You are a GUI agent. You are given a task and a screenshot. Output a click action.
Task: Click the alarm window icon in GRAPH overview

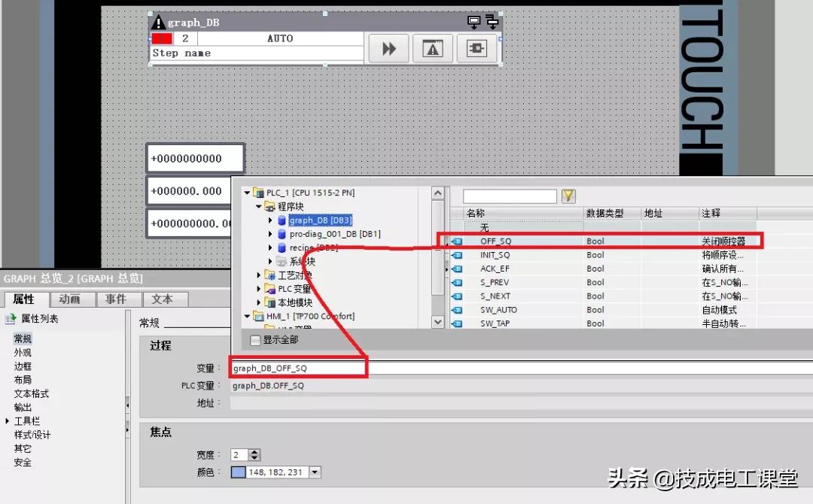tap(432, 48)
